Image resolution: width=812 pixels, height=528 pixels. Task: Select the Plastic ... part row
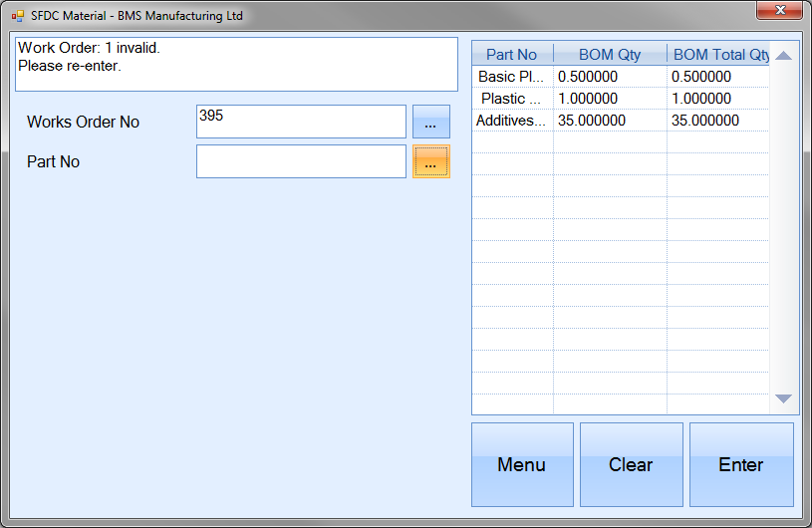pos(512,99)
